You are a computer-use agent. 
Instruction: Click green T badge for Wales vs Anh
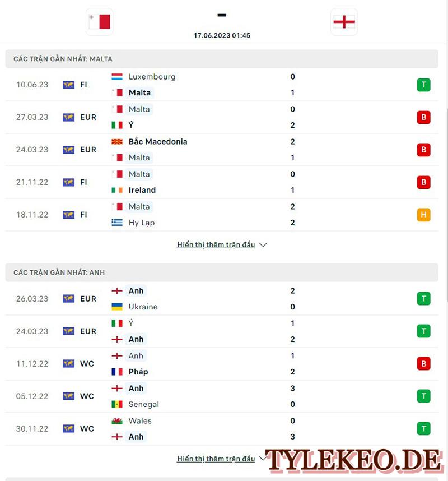pos(423,429)
